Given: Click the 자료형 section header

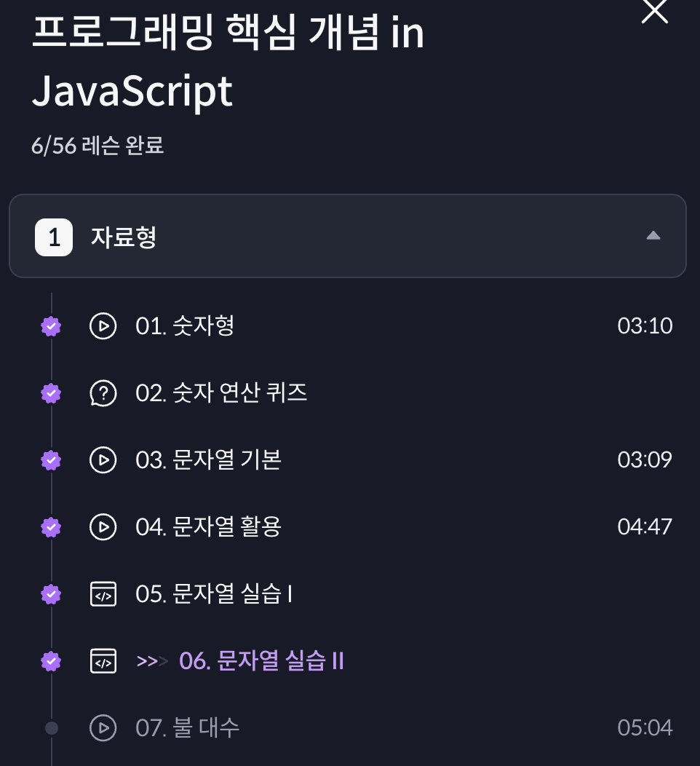Looking at the screenshot, I should coord(348,236).
